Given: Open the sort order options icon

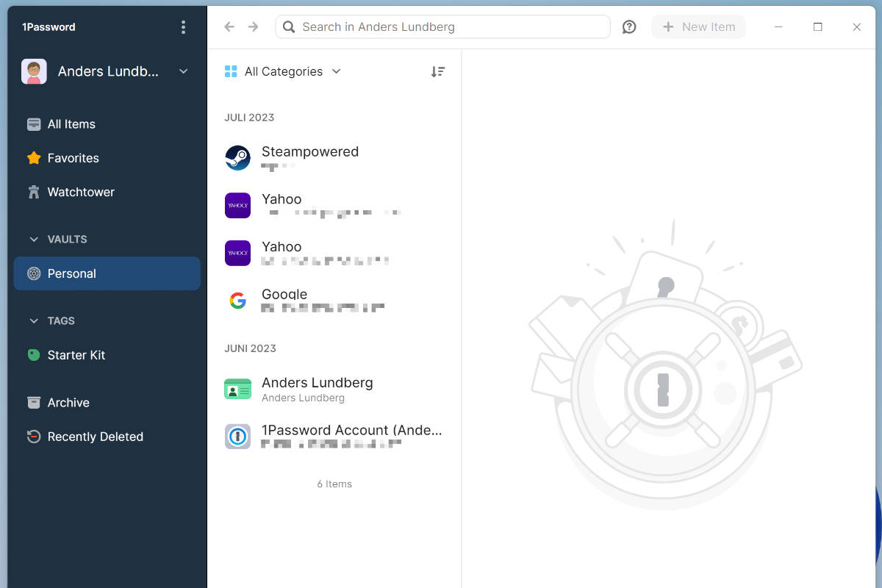Looking at the screenshot, I should click(438, 71).
